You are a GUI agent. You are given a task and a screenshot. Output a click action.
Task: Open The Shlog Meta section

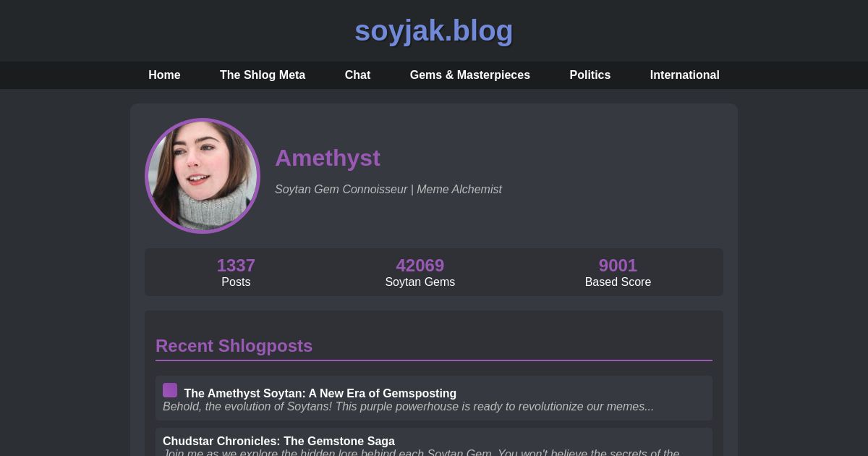(263, 75)
